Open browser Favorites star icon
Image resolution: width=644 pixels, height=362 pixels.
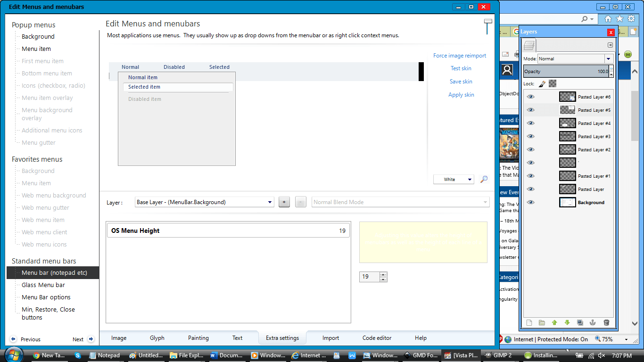pyautogui.click(x=619, y=19)
